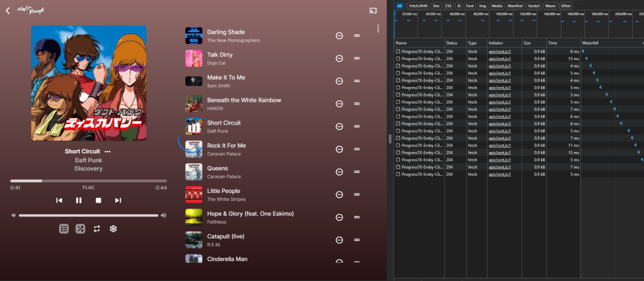Click the song progress seek bar
This screenshot has height=281, width=644.
[89, 181]
